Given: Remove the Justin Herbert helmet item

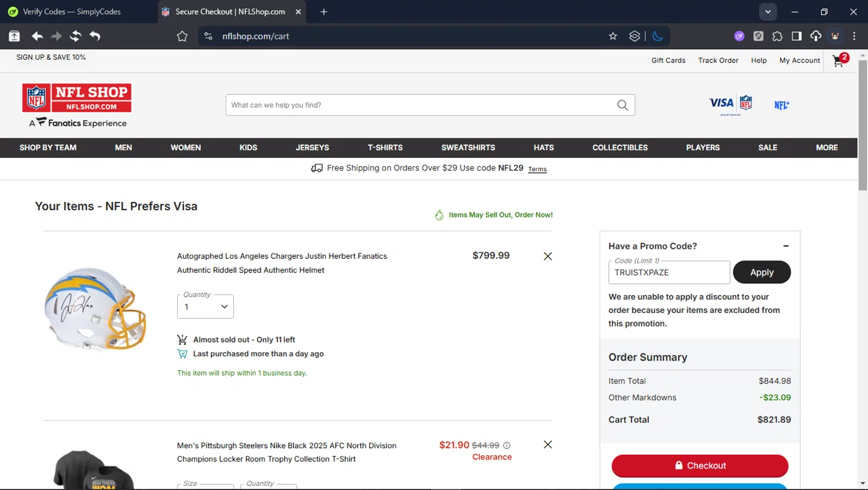Looking at the screenshot, I should click(547, 256).
